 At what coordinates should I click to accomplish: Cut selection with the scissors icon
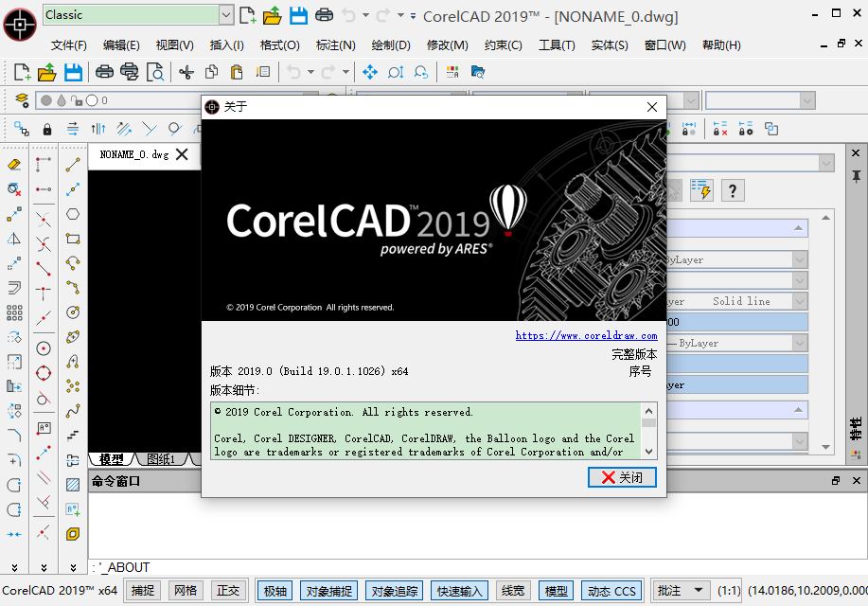pyautogui.click(x=186, y=72)
